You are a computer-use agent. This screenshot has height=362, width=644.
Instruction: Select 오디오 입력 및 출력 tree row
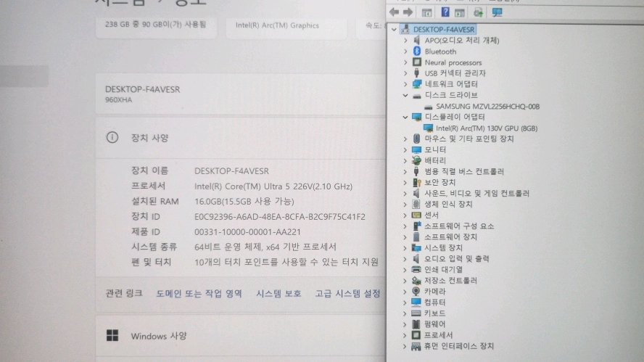[x=457, y=258]
